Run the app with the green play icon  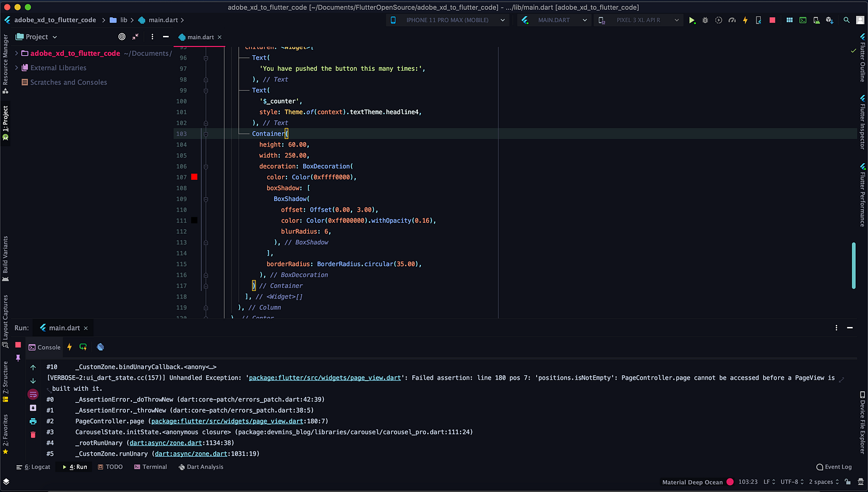tap(692, 20)
